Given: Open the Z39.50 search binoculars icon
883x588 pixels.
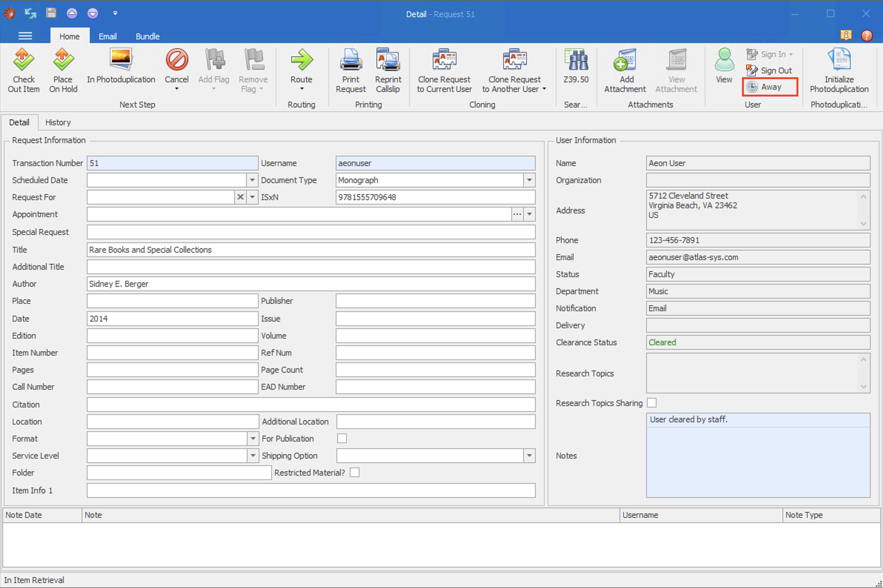Looking at the screenshot, I should (x=576, y=60).
